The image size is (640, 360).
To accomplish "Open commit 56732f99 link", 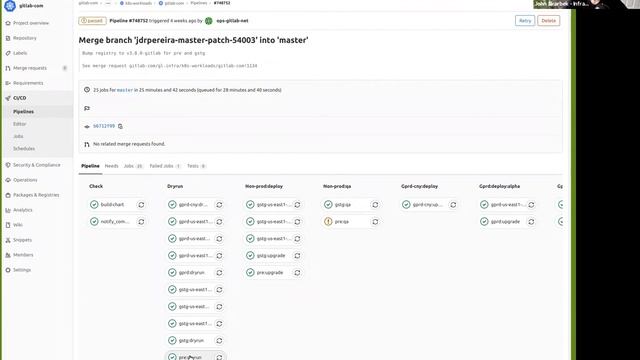I will [x=104, y=126].
